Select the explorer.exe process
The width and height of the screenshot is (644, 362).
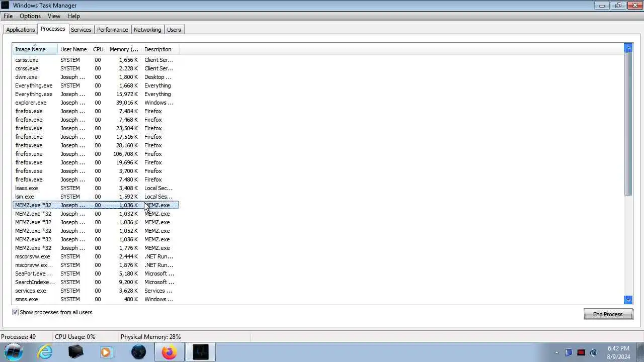click(x=96, y=103)
